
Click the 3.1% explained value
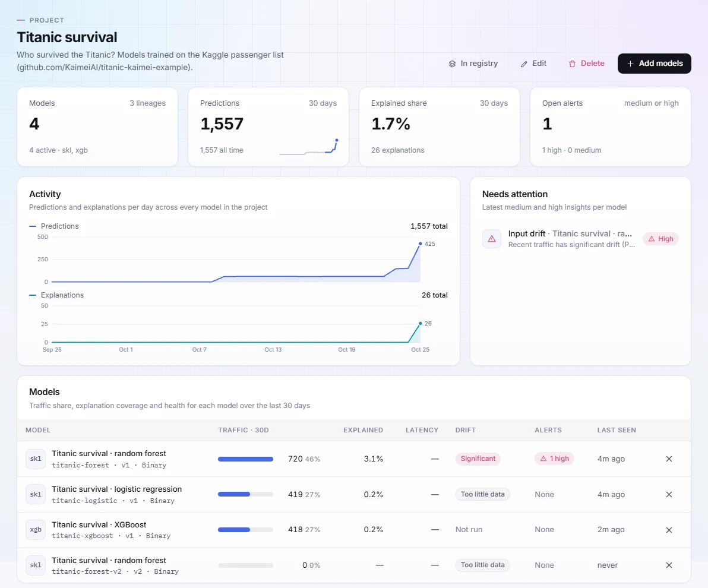(374, 459)
